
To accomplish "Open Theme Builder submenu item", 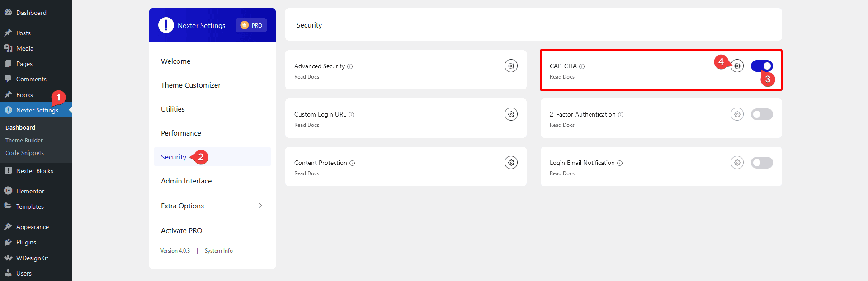I will pos(24,140).
